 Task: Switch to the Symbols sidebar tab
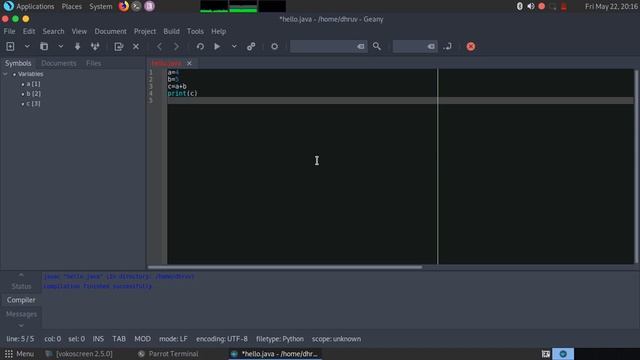(18, 63)
